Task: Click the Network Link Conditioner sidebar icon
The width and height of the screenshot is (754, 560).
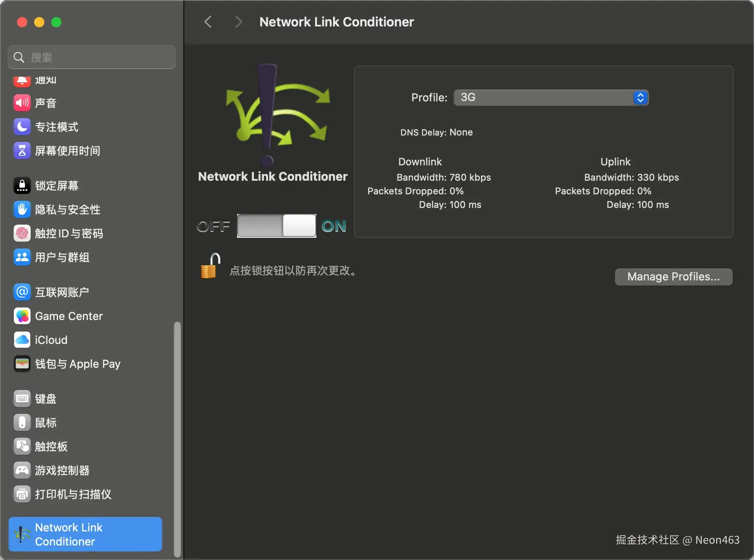Action: click(22, 534)
